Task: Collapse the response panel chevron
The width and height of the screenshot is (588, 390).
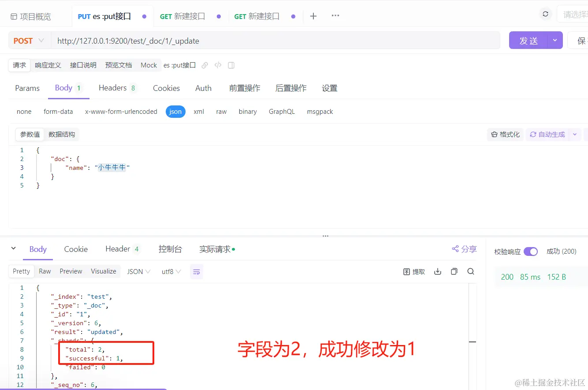Action: click(14, 249)
